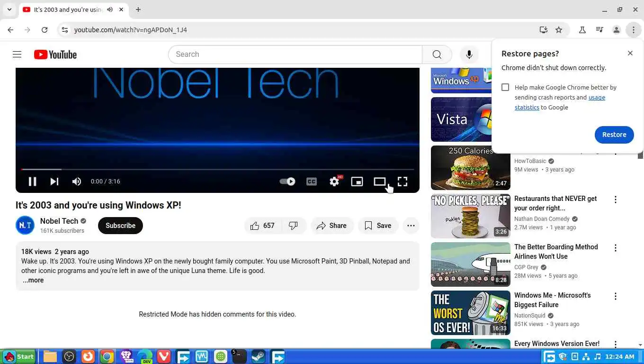Open the Nobel Tech channel avatar
Viewport: 644px width, 364px height.
pyautogui.click(x=25, y=226)
